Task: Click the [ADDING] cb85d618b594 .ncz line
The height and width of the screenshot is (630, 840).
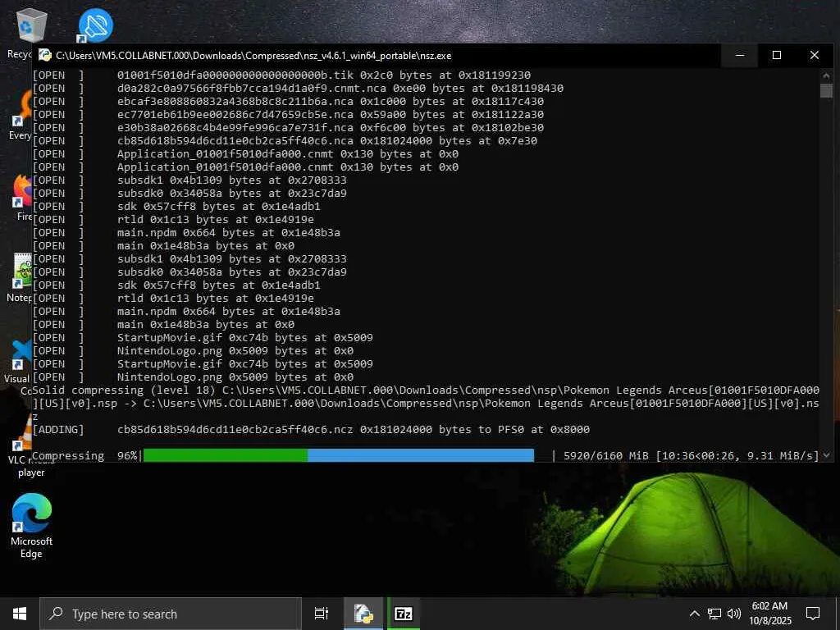Action: pyautogui.click(x=311, y=430)
